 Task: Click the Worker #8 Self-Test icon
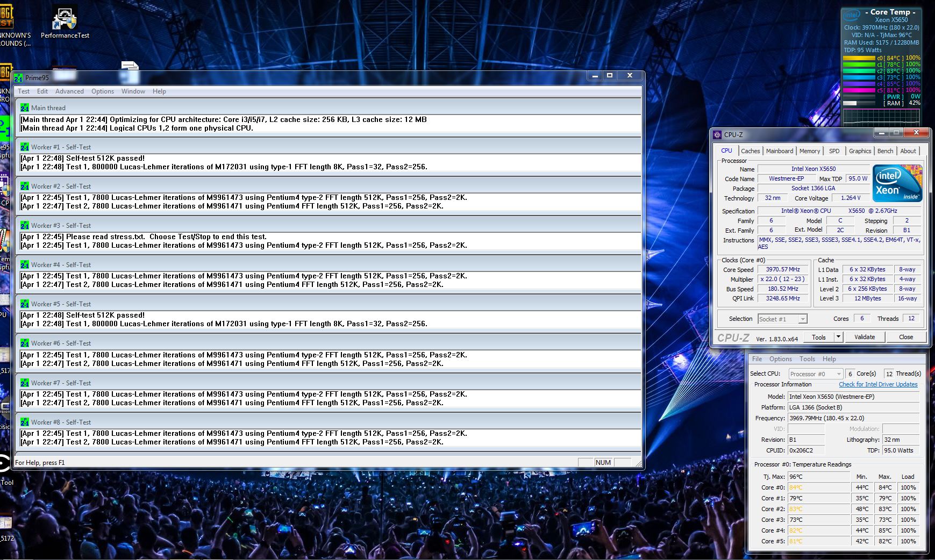click(25, 422)
